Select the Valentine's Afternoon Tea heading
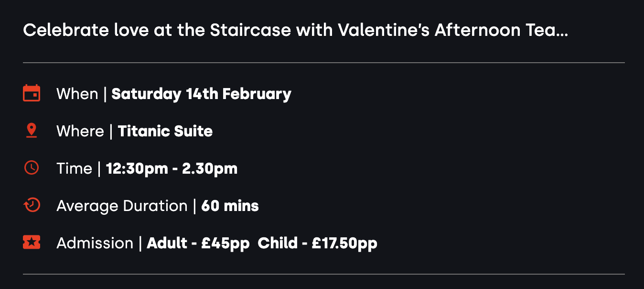 (x=295, y=31)
